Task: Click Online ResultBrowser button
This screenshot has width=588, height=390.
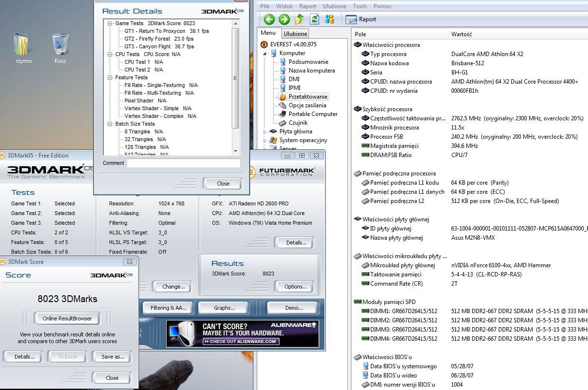Action: [67, 318]
